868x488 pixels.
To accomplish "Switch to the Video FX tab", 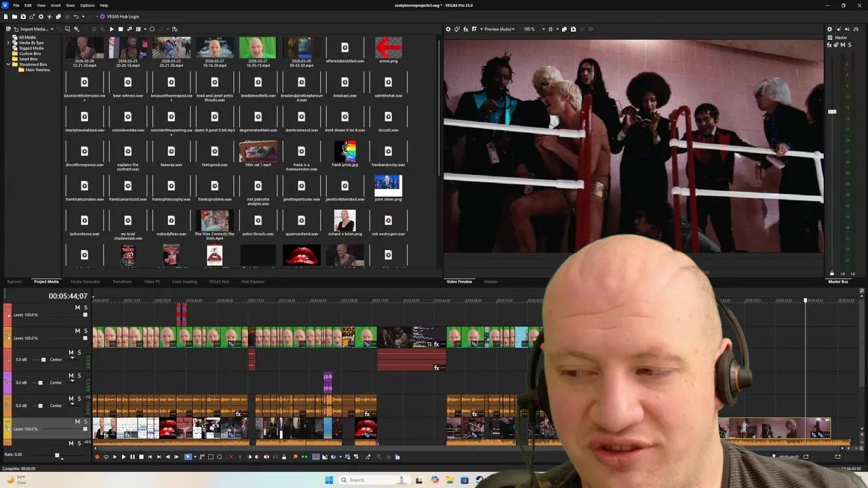I will (x=152, y=281).
